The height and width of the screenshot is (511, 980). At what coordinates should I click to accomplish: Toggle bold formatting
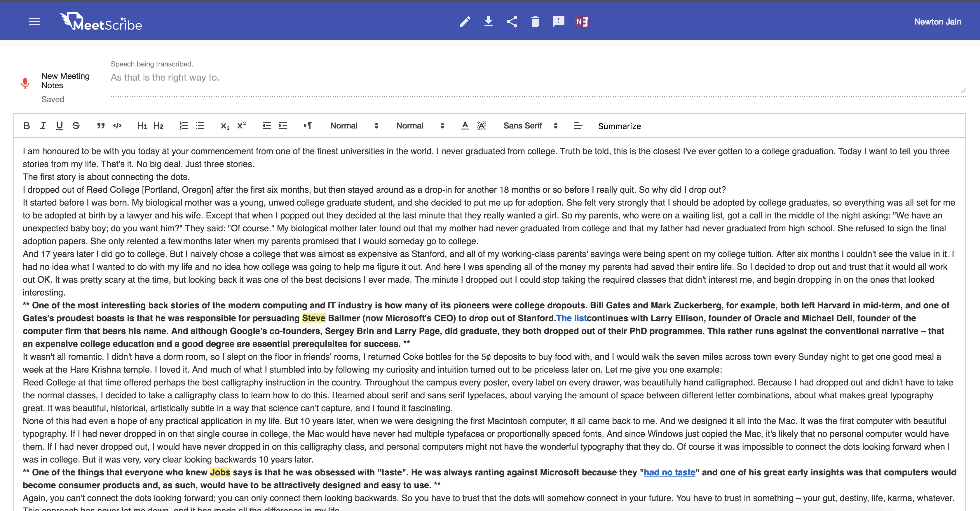(26, 126)
